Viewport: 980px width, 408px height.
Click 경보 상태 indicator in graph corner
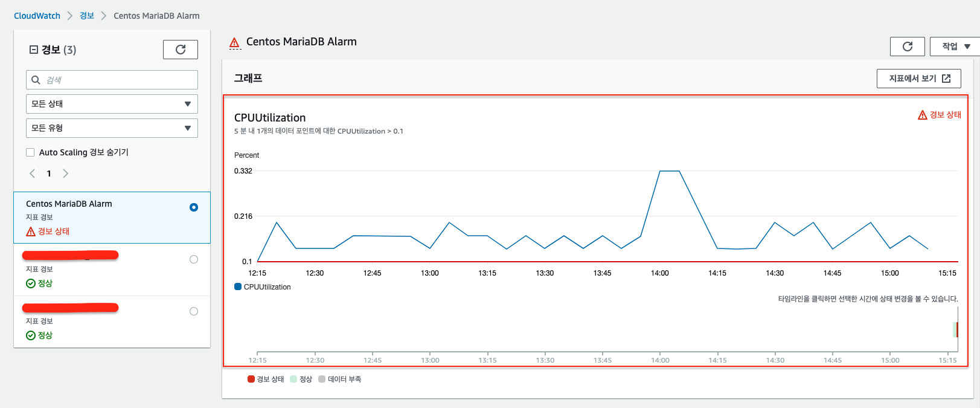[940, 115]
